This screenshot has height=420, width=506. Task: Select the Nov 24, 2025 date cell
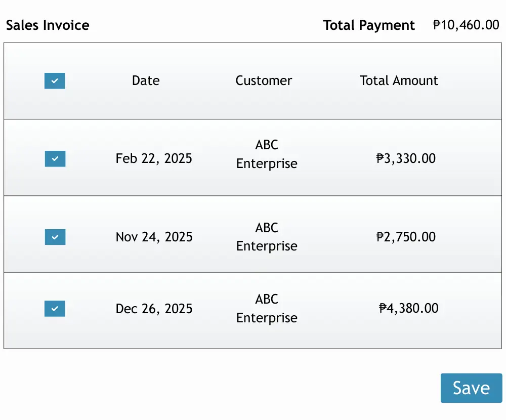(154, 237)
